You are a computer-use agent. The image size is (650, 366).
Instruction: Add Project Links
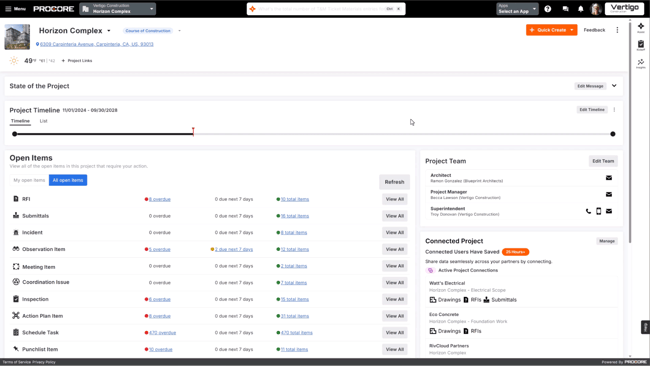coord(77,61)
